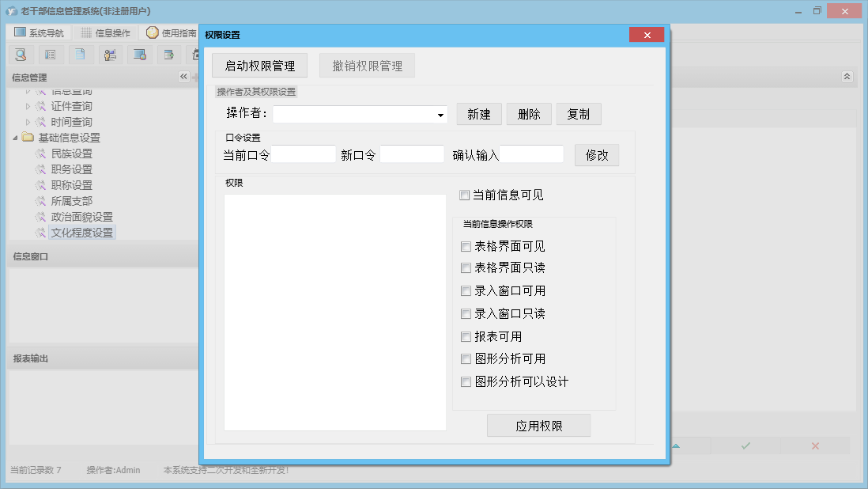Check the 录入窗口可用 option

coord(466,290)
